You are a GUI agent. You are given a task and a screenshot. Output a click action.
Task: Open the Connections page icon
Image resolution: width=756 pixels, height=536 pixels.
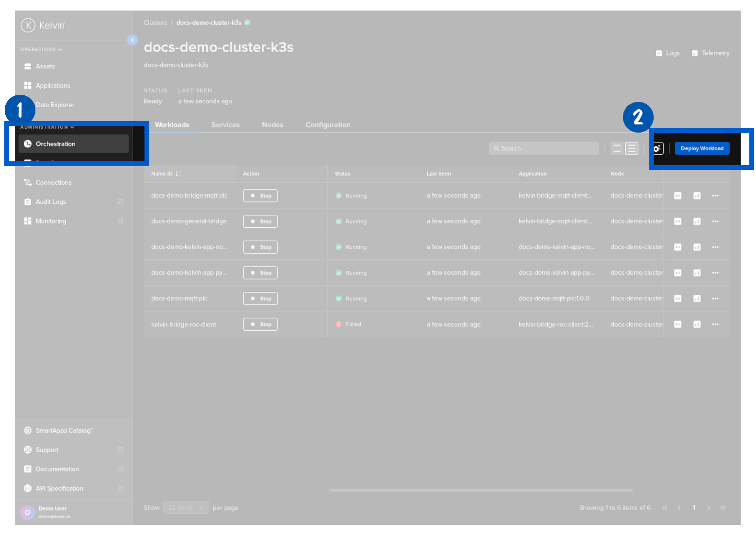click(x=28, y=183)
